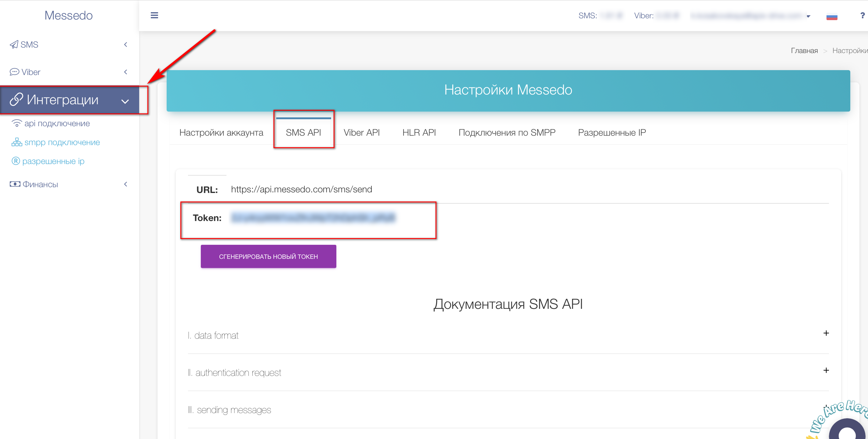Image resolution: width=868 pixels, height=439 pixels.
Task: Select the API URL text
Action: tap(301, 190)
